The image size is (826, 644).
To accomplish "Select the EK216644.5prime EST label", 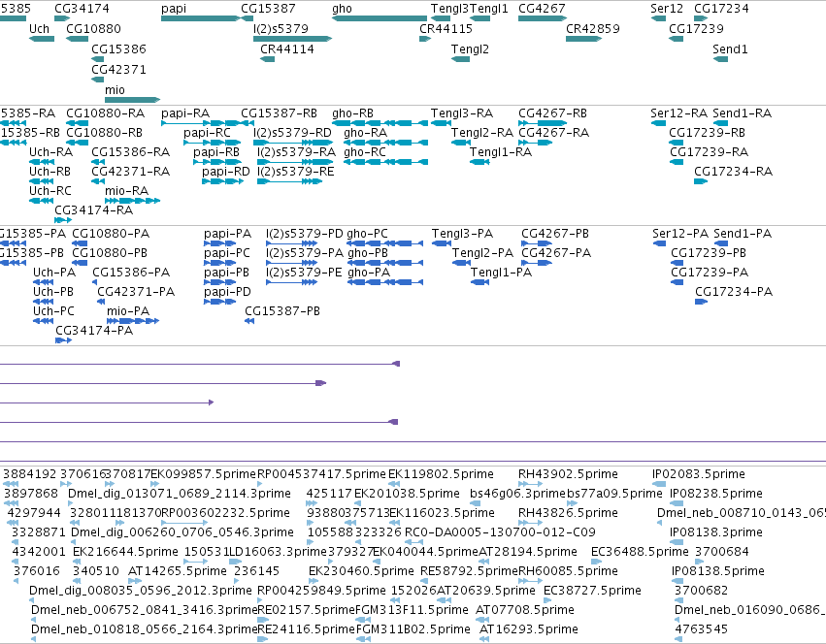I will 125,552.
